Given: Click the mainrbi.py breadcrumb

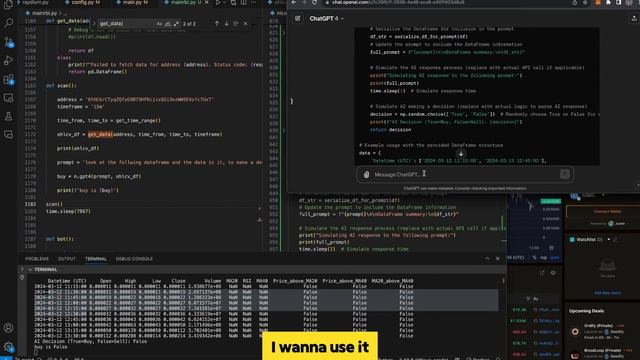Looking at the screenshot, I should [44, 13].
